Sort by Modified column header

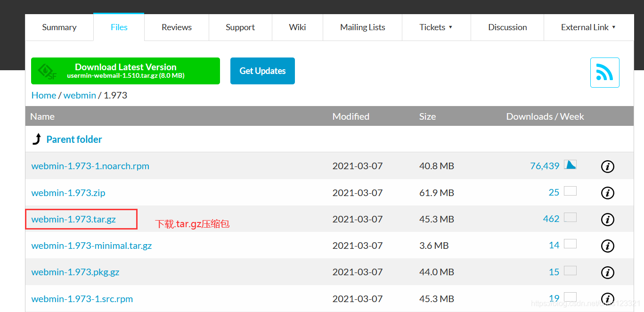(x=351, y=116)
